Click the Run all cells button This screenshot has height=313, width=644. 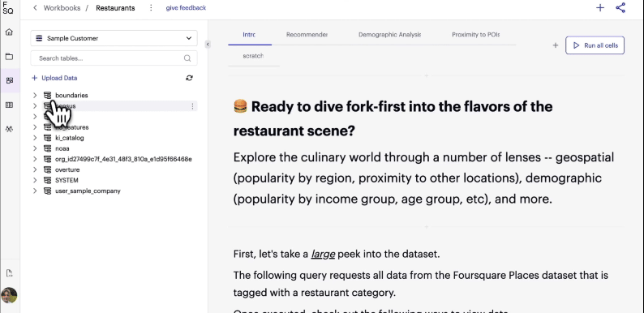[595, 45]
